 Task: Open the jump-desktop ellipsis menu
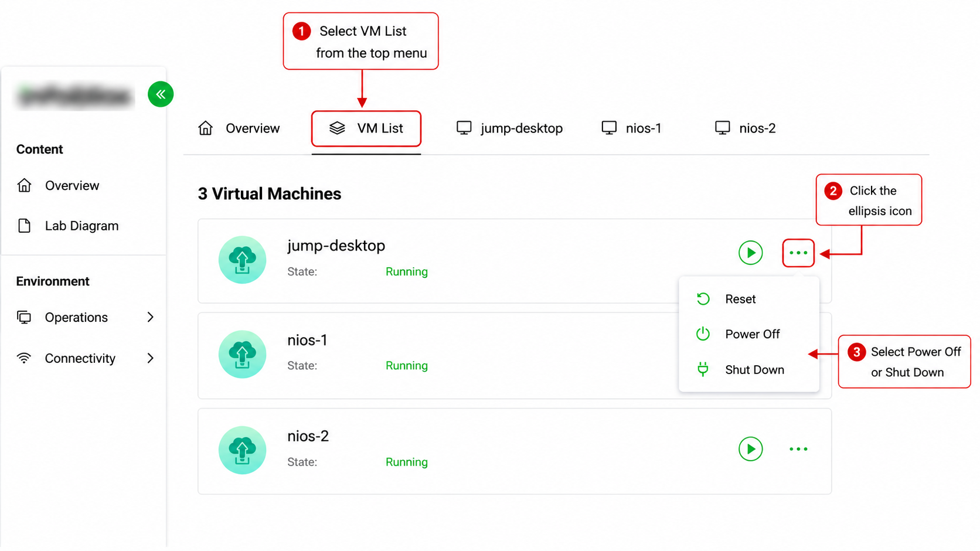point(798,253)
